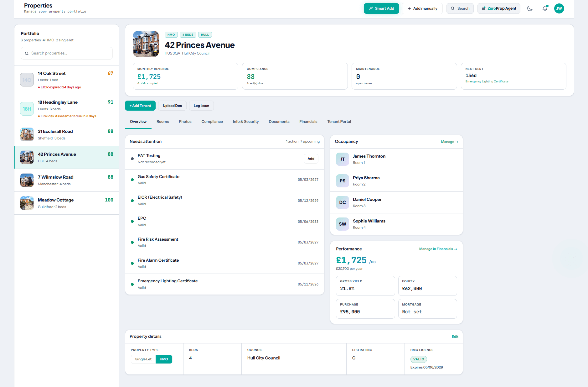The width and height of the screenshot is (588, 387).
Task: Select 14 Oak Street property
Action: pos(67,80)
